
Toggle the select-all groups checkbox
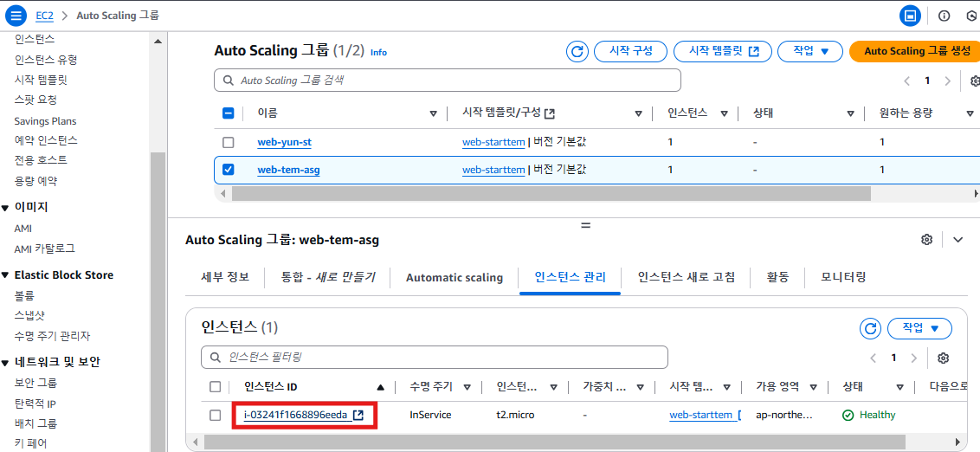(229, 113)
